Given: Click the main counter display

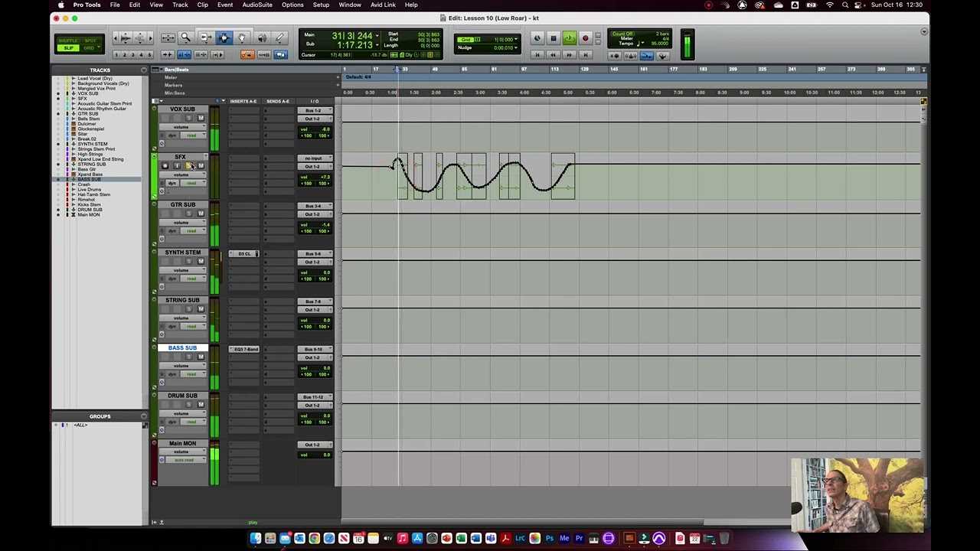Looking at the screenshot, I should 352,36.
